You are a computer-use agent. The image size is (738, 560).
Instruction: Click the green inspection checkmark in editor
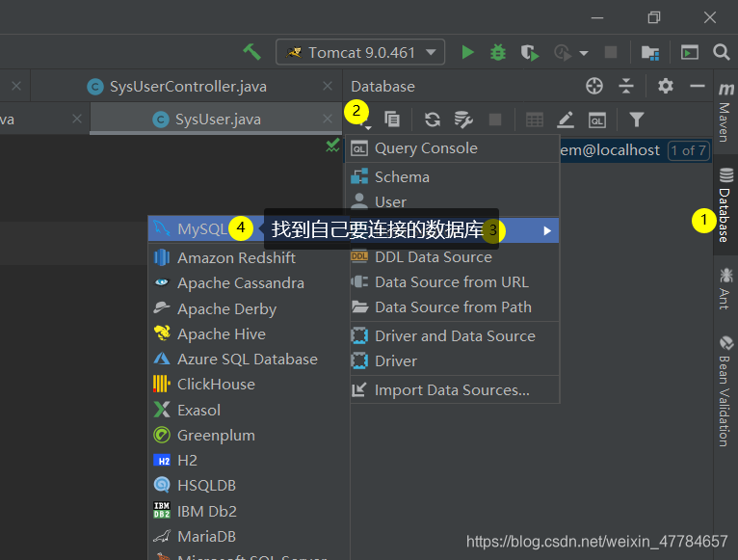pyautogui.click(x=332, y=146)
